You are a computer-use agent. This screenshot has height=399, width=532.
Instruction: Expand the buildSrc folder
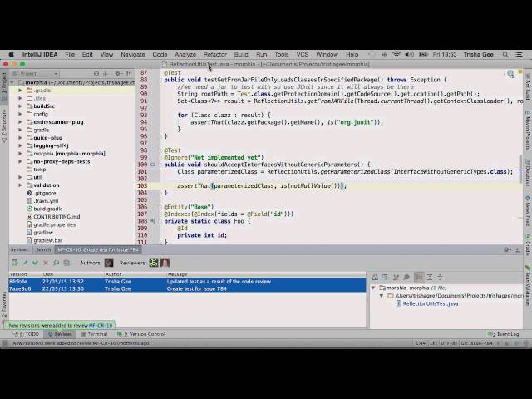tap(20, 106)
